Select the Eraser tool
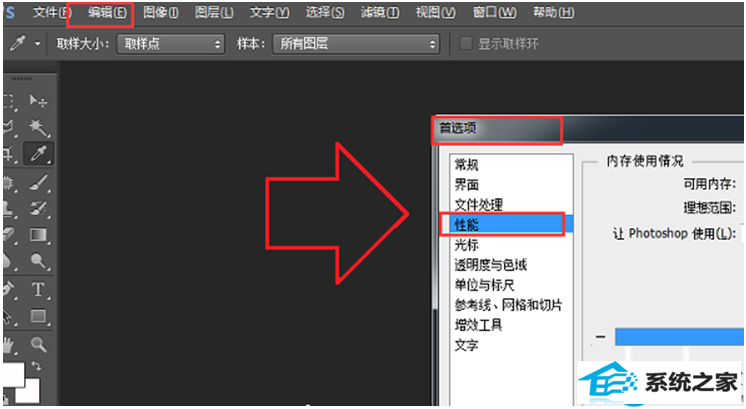 coord(10,235)
